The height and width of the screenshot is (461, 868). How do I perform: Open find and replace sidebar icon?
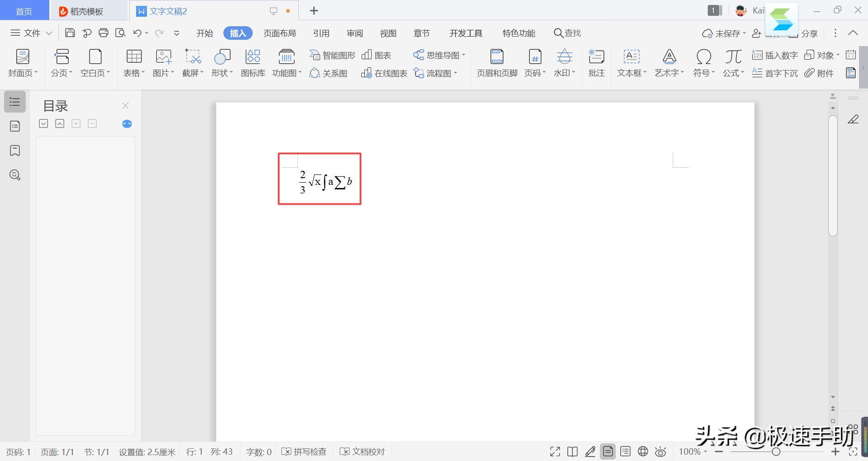pyautogui.click(x=15, y=175)
